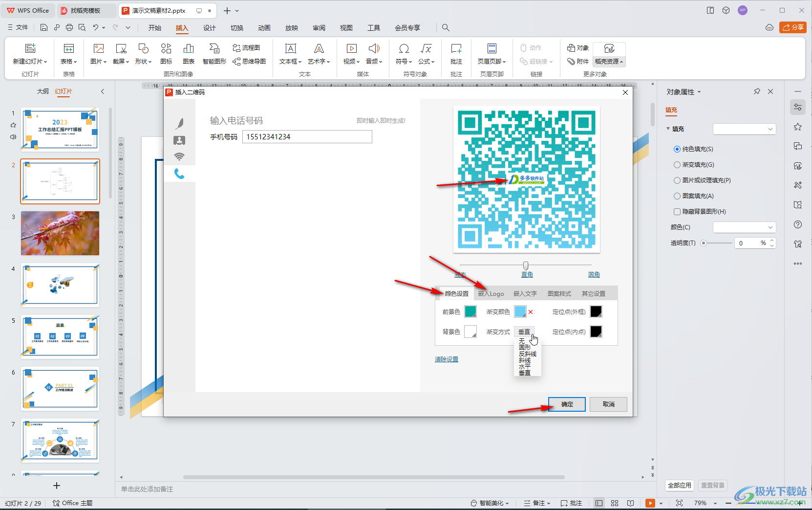Open the 设计 ribbon tab
This screenshot has height=510, width=812.
tap(210, 28)
